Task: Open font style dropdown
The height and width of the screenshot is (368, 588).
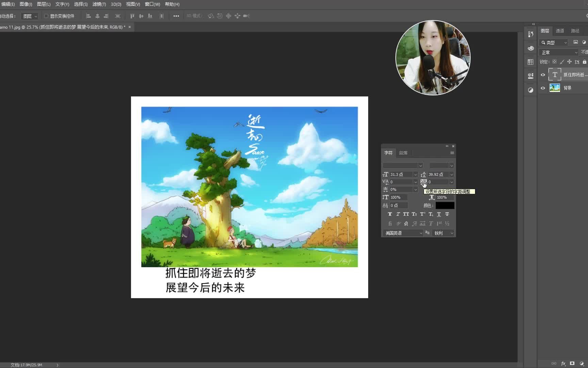Action: point(452,166)
